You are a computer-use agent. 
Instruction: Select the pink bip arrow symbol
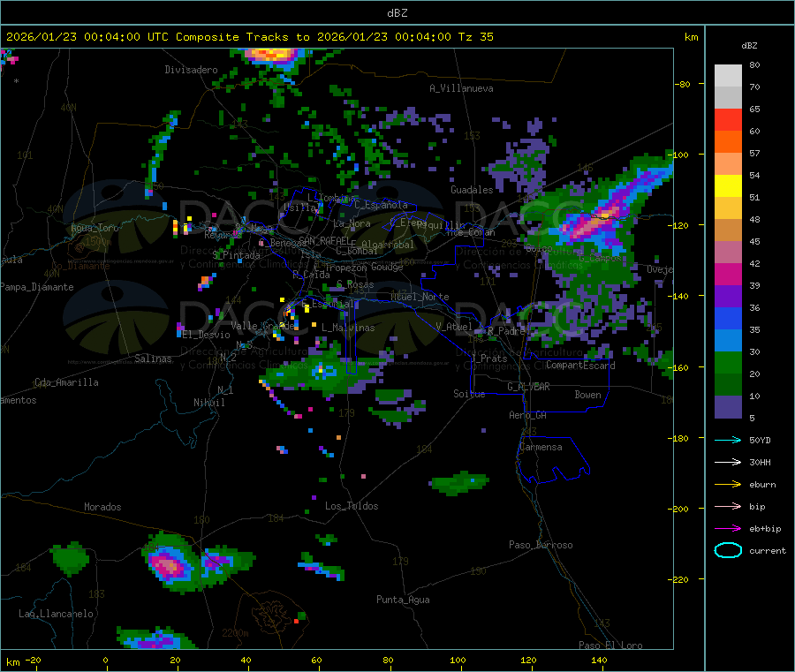[728, 506]
